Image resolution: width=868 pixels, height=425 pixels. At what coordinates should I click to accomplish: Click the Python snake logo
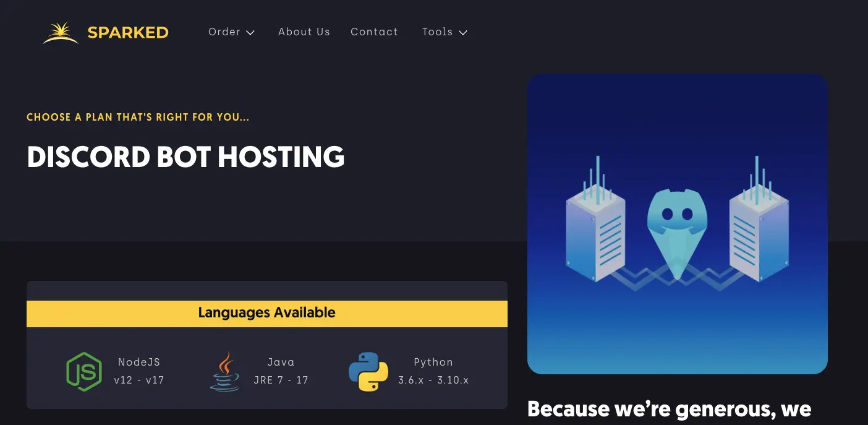pyautogui.click(x=368, y=371)
